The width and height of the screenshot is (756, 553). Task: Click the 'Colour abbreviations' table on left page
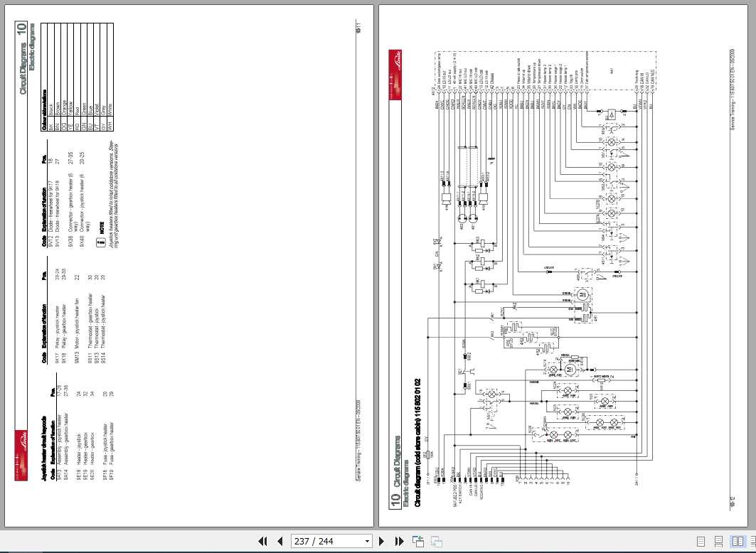(77, 77)
